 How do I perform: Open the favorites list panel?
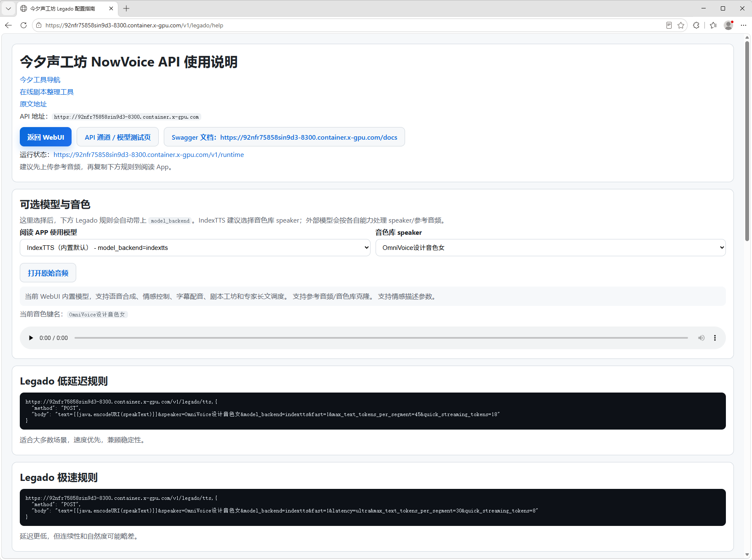click(713, 25)
